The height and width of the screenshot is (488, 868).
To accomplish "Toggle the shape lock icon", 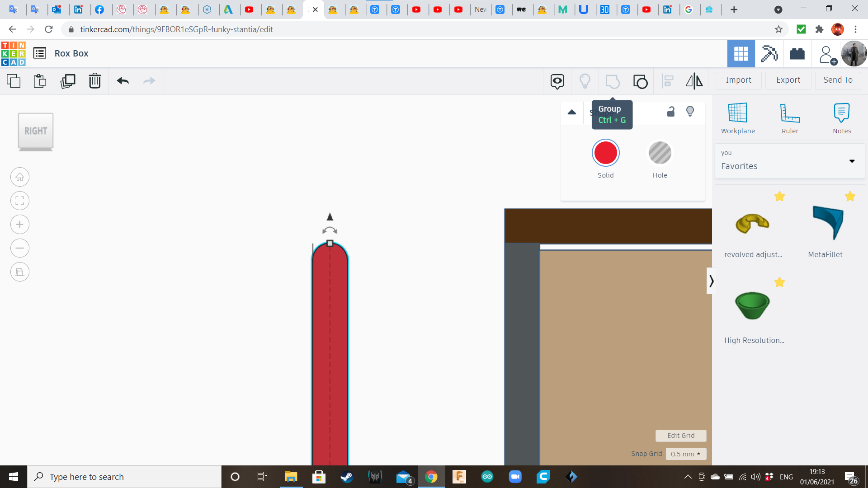I will [671, 112].
